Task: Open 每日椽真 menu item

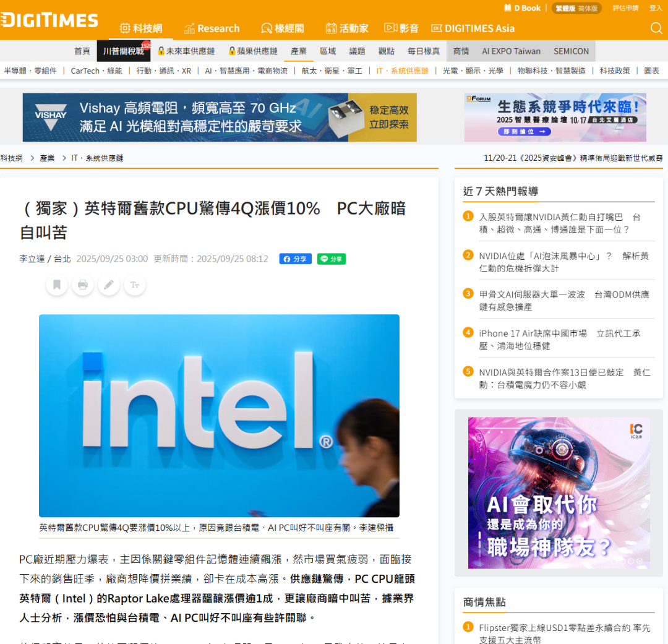Action: tap(424, 51)
